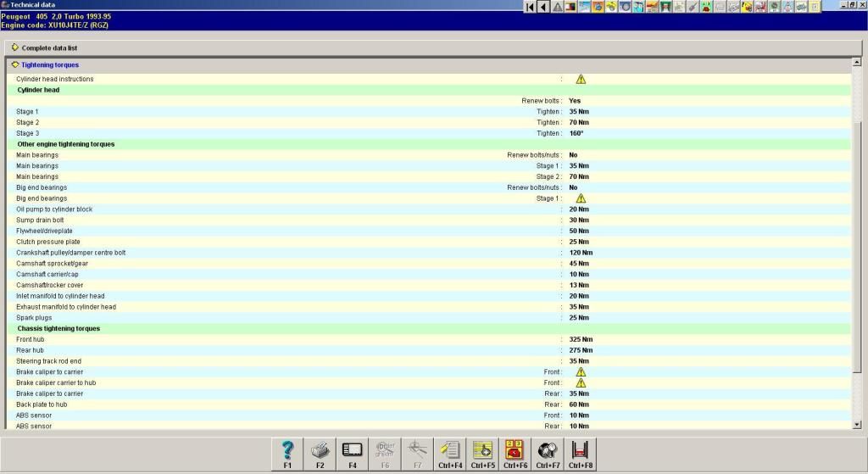Image resolution: width=868 pixels, height=474 pixels.
Task: Click the wrench icon in the top toolbar
Action: tap(692, 7)
